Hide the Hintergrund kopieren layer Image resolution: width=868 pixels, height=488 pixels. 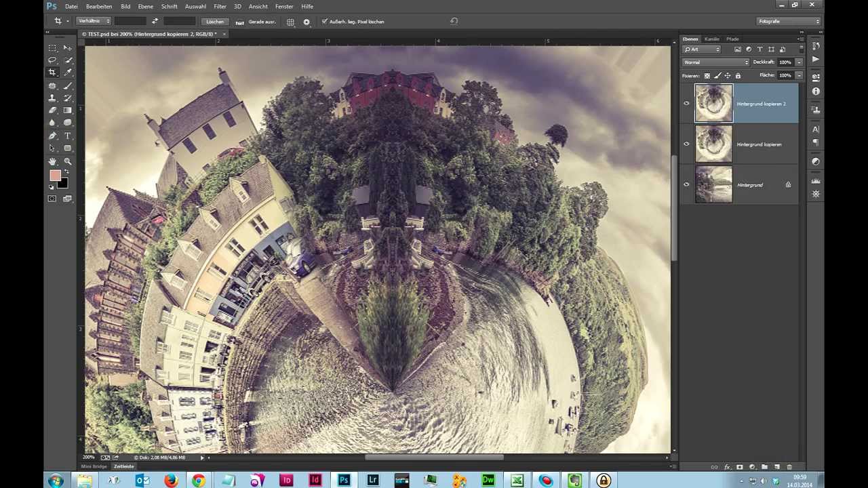tap(686, 144)
